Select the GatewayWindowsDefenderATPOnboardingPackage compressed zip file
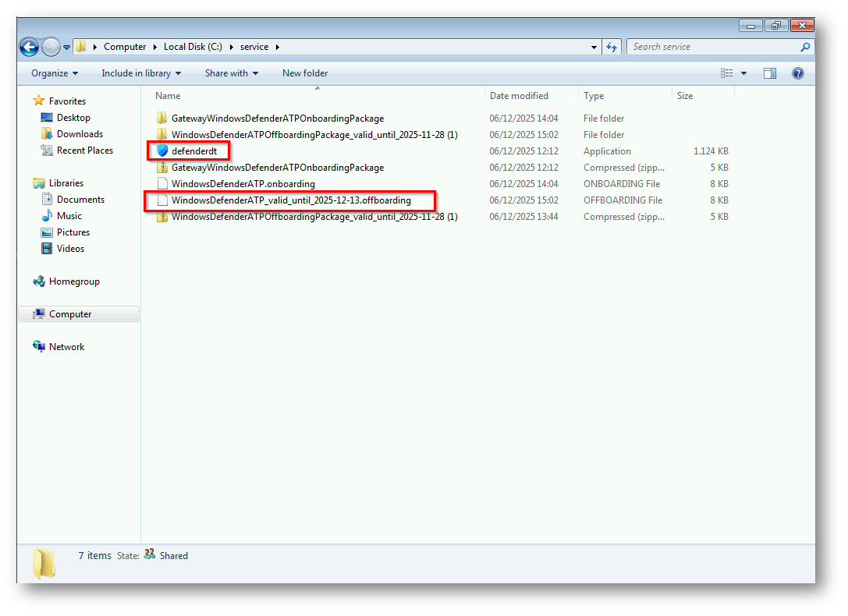 click(278, 168)
